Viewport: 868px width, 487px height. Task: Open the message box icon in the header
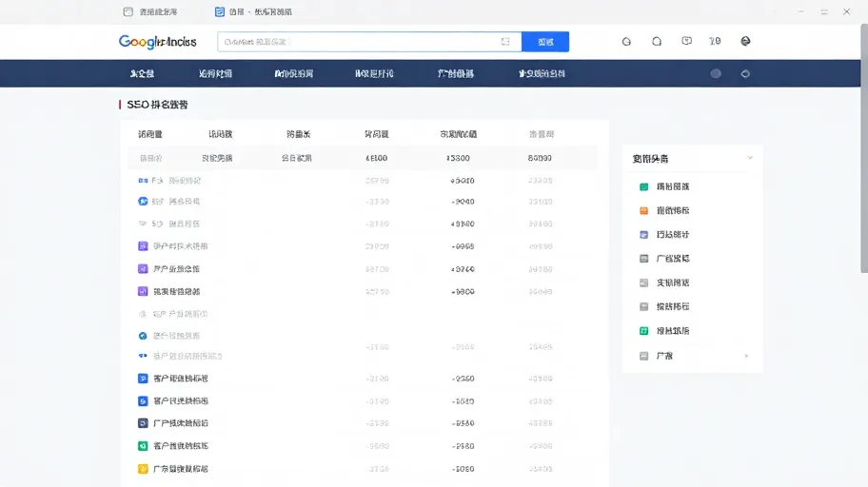(686, 41)
